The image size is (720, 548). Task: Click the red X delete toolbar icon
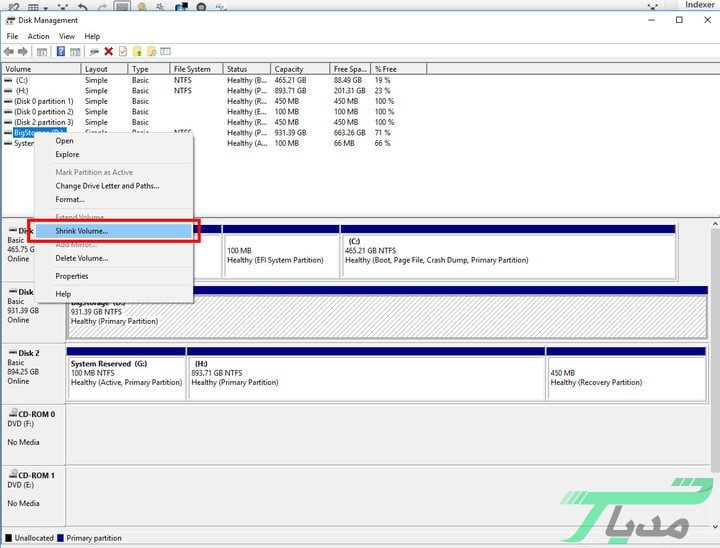click(x=108, y=52)
